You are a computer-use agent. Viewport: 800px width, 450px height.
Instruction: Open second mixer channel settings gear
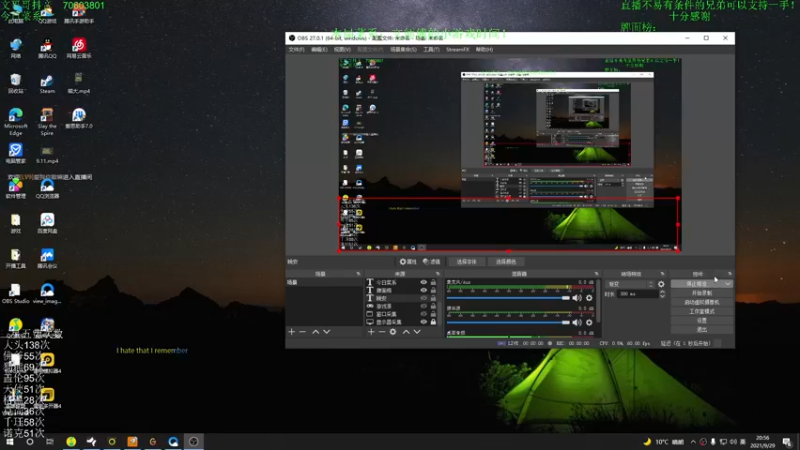589,322
